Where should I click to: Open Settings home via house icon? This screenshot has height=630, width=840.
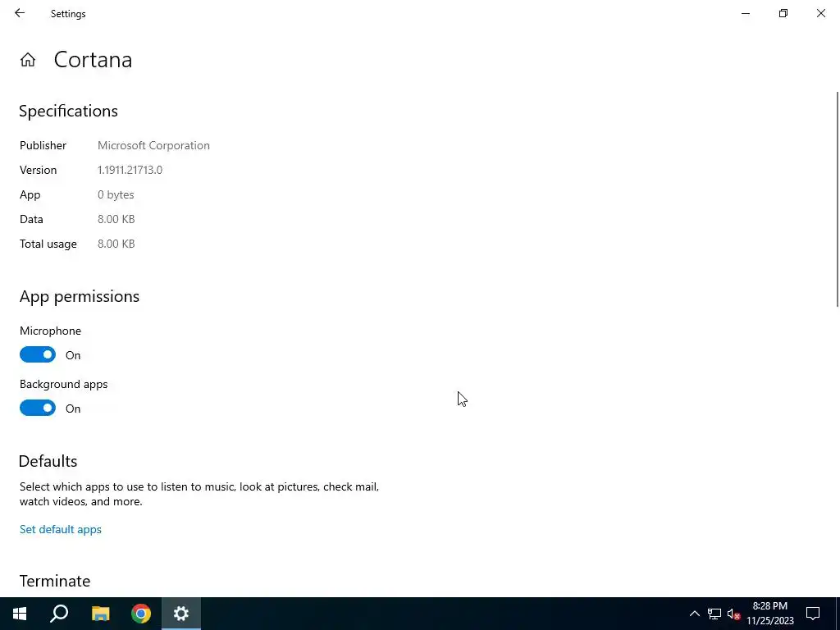click(28, 59)
